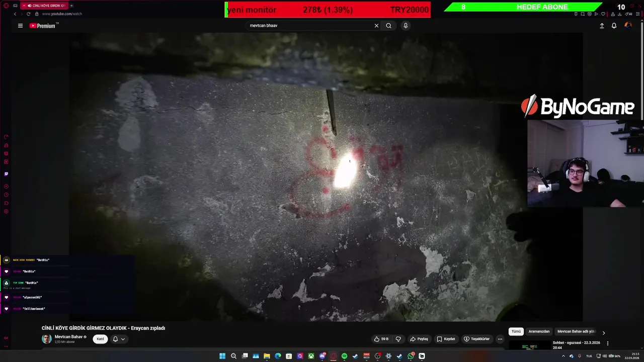
Task: Open the clock showing 21:15
Action: [x=631, y=356]
